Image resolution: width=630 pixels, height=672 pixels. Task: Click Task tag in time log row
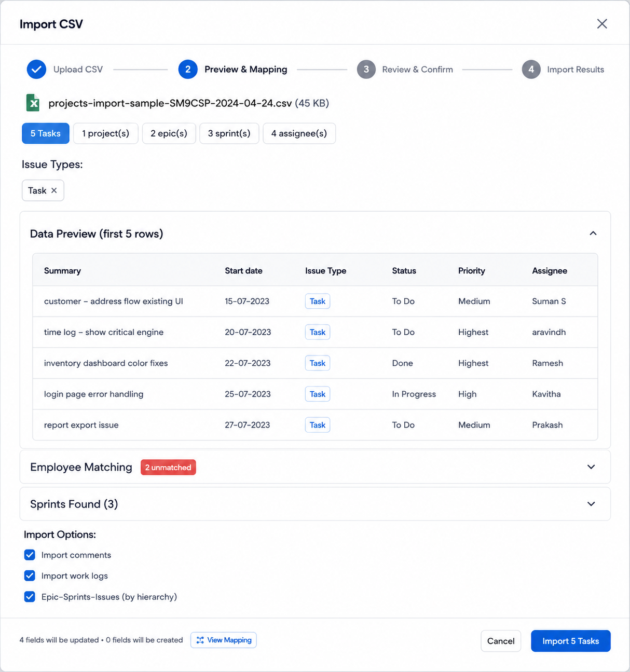(x=318, y=332)
